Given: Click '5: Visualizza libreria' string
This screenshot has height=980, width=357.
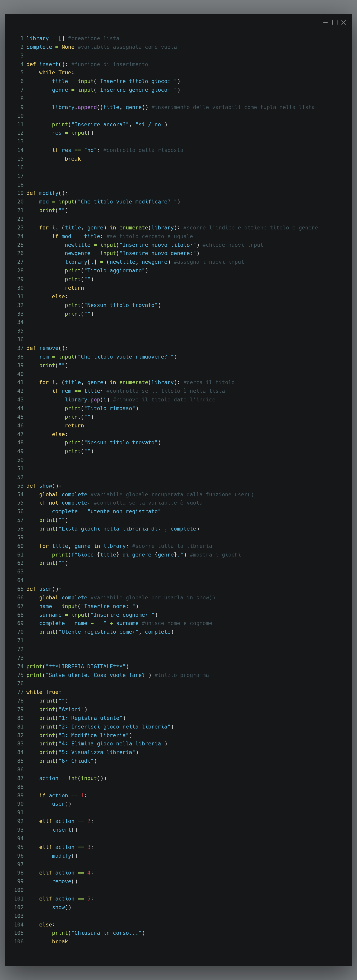Looking at the screenshot, I should tap(97, 752).
